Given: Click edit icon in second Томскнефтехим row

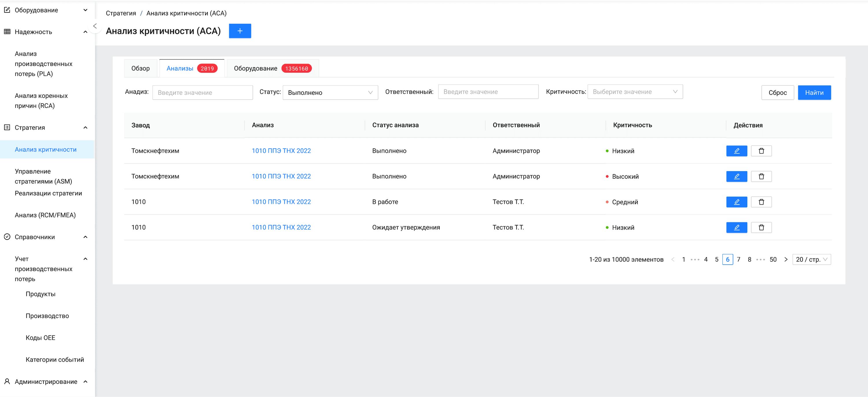Looking at the screenshot, I should [x=736, y=176].
